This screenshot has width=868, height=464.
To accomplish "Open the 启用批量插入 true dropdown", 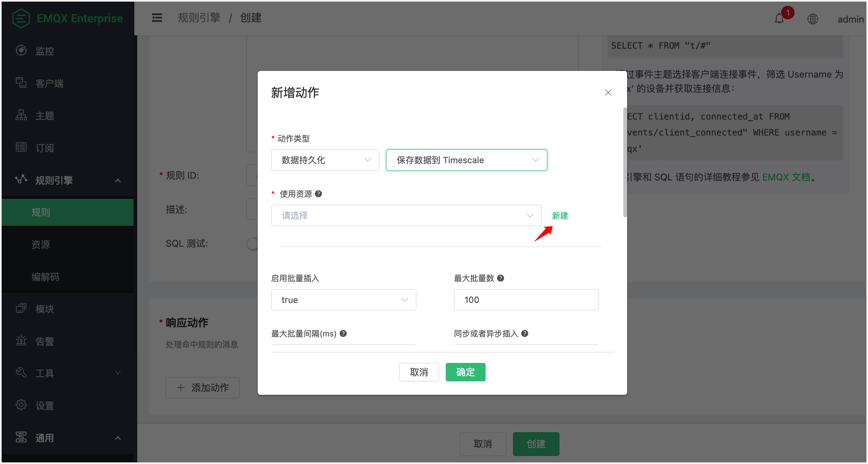I will coord(343,300).
